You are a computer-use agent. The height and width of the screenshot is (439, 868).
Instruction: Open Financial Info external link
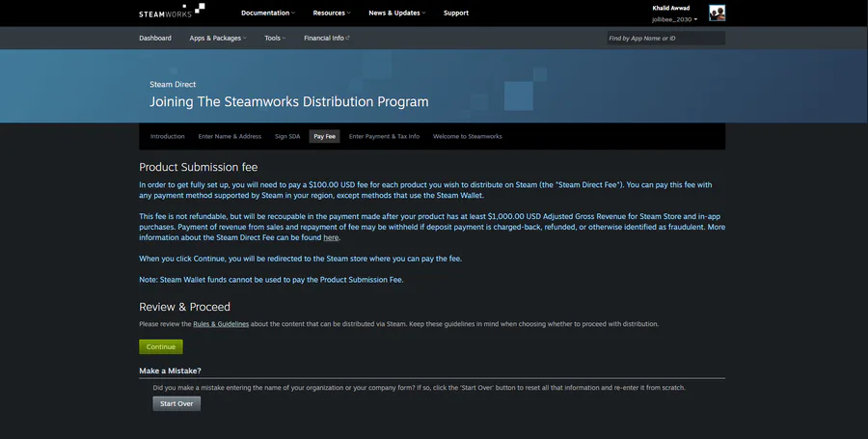(x=327, y=39)
